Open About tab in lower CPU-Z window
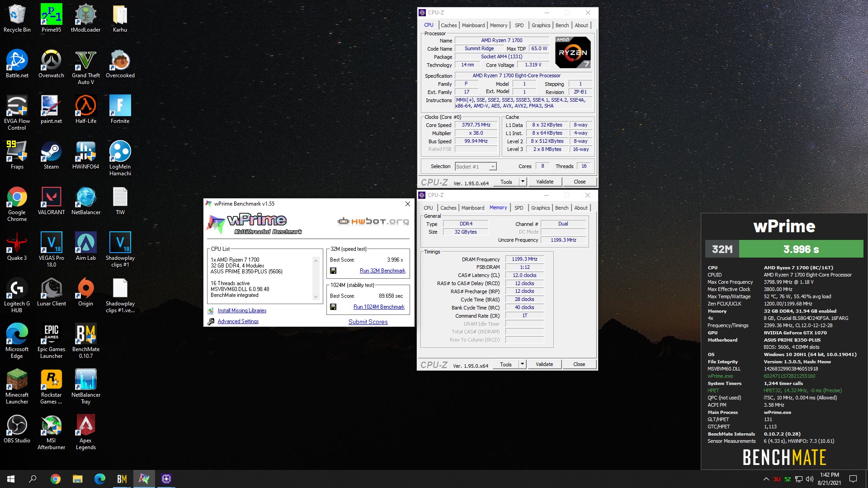This screenshot has height=488, width=868. [x=581, y=208]
